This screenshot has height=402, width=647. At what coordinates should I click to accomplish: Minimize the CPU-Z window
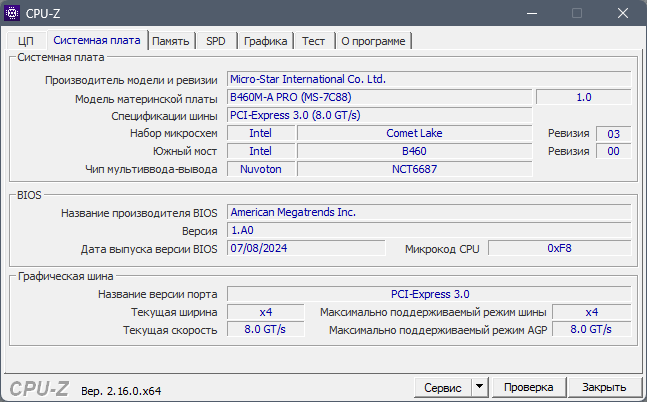click(532, 14)
